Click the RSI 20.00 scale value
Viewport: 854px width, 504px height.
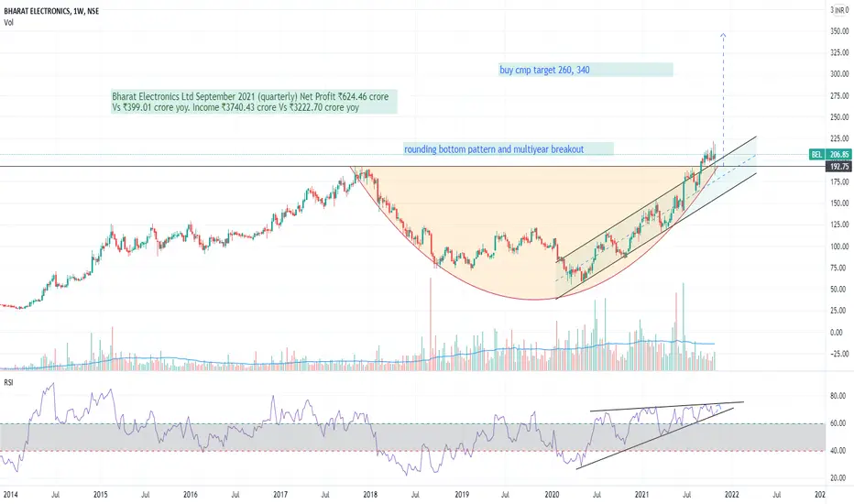pyautogui.click(x=838, y=478)
